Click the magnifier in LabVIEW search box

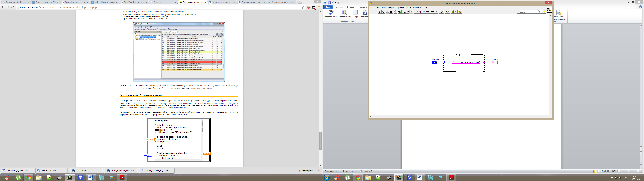click(x=539, y=12)
